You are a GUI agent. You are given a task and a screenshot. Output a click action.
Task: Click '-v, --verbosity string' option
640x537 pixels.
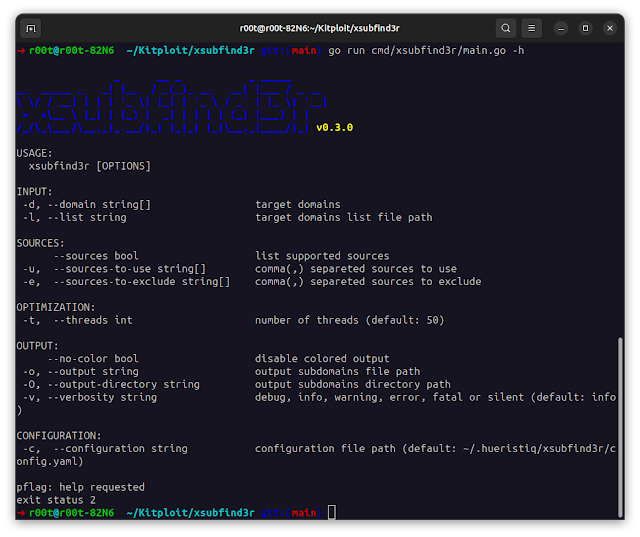coord(90,397)
